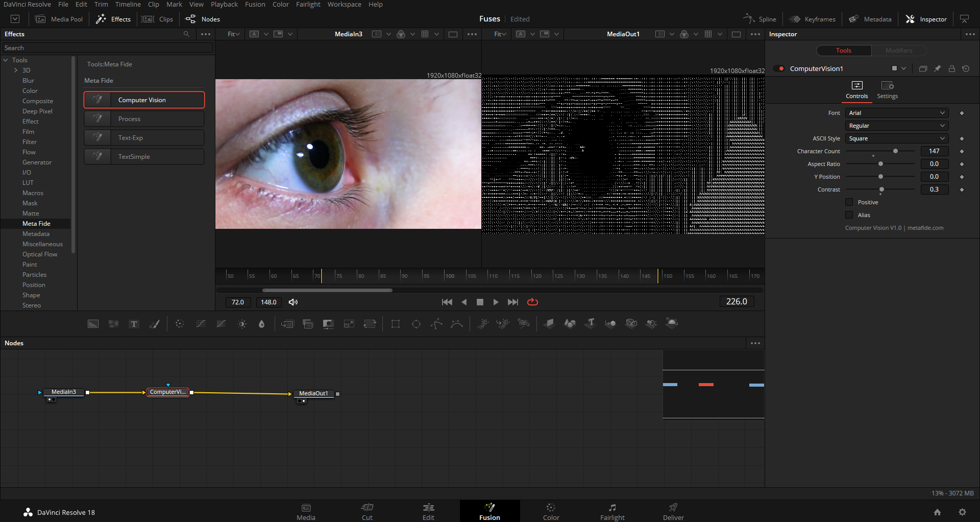Image resolution: width=980 pixels, height=522 pixels.
Task: Adjust the Contrast slider
Action: pos(881,189)
